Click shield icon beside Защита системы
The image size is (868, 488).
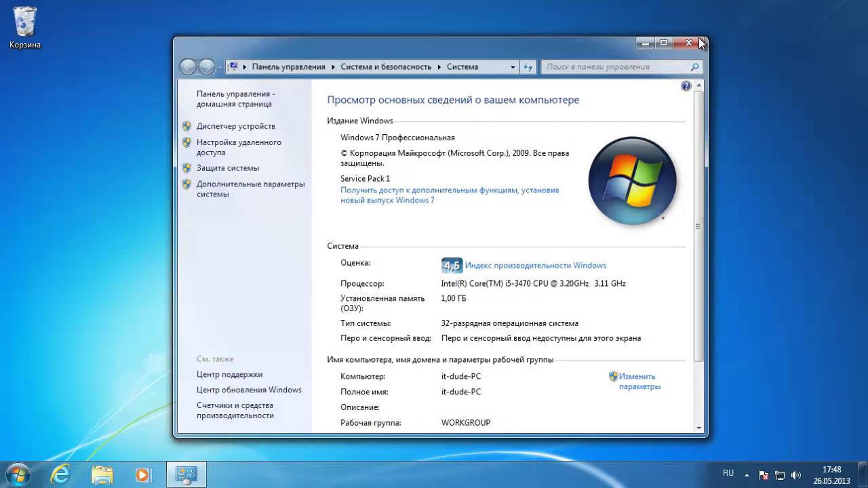[x=186, y=168]
